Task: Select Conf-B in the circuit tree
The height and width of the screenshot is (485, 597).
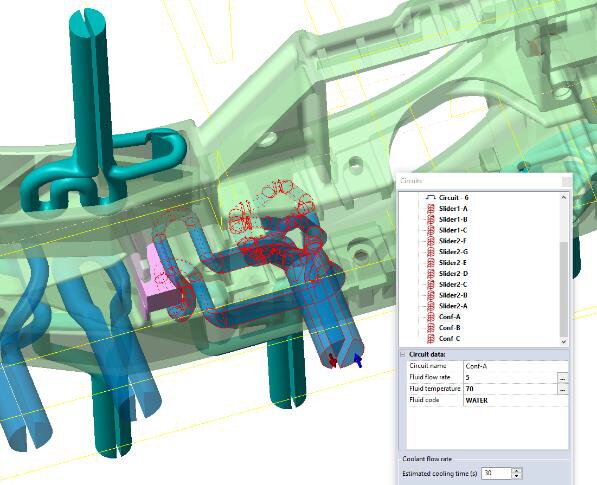Action: 449,327
